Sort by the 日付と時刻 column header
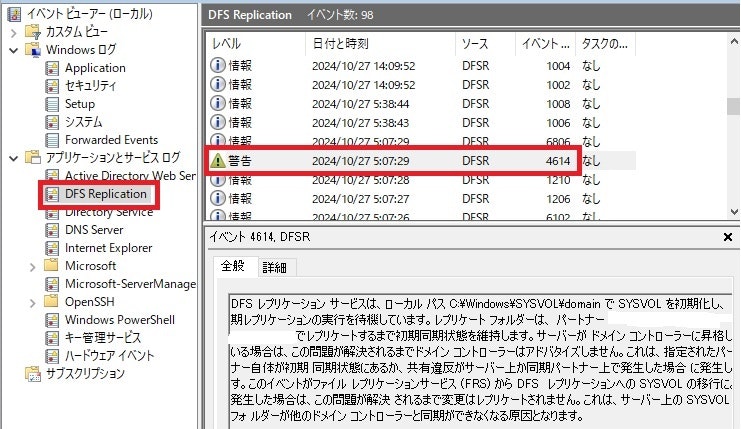Screen dimensions: 741x429 381,43
